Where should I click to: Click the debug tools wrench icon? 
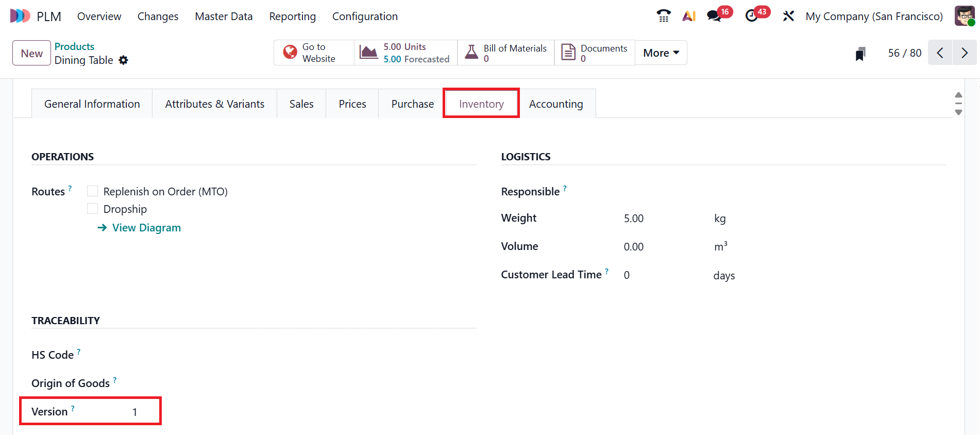[x=788, y=16]
